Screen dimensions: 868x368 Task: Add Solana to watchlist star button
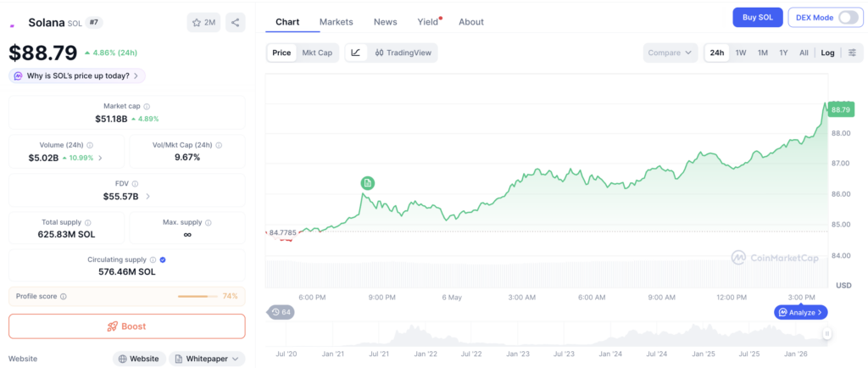[203, 23]
